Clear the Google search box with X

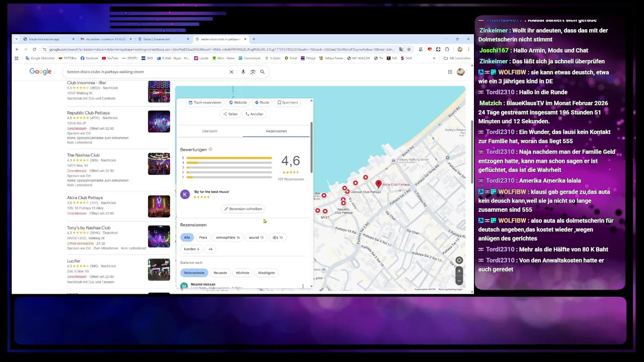coord(231,72)
